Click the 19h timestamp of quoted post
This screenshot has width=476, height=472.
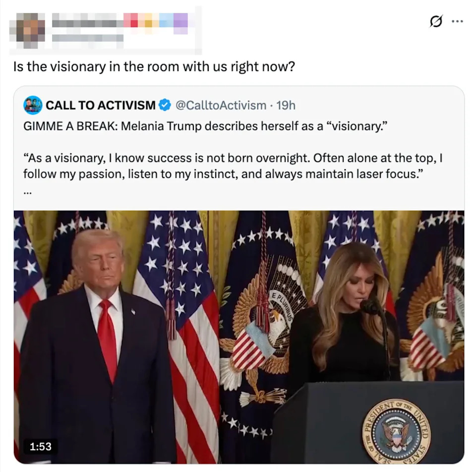(286, 105)
